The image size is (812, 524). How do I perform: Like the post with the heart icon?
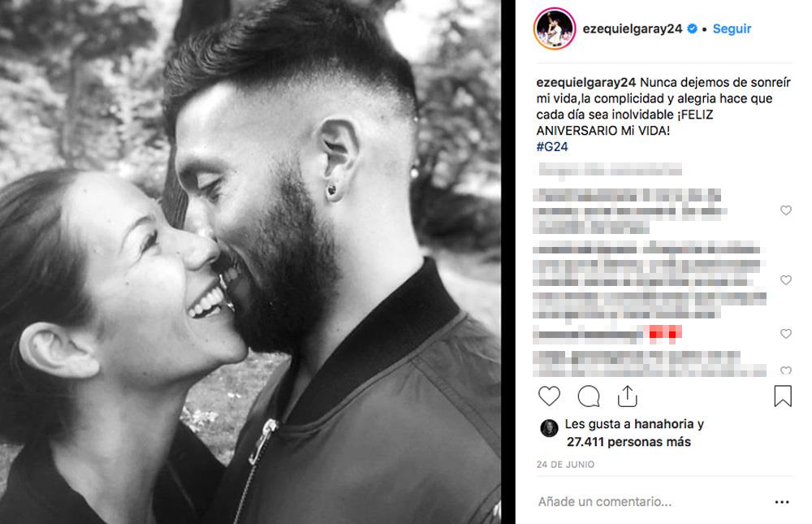[x=549, y=396]
